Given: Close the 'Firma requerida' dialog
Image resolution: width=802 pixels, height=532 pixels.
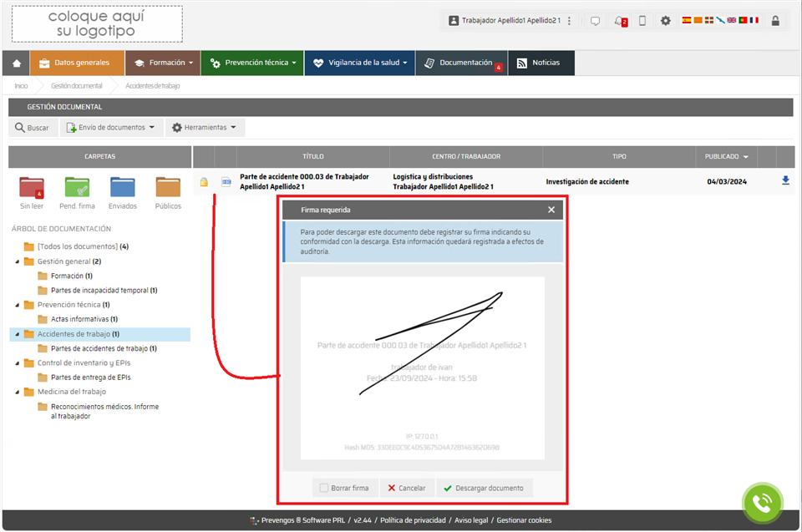Looking at the screenshot, I should click(551, 210).
